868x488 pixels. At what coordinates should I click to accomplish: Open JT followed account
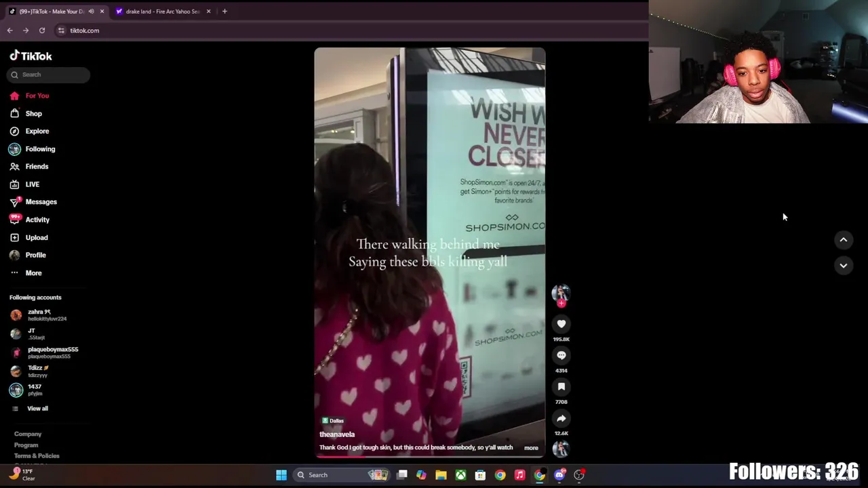(x=28, y=334)
